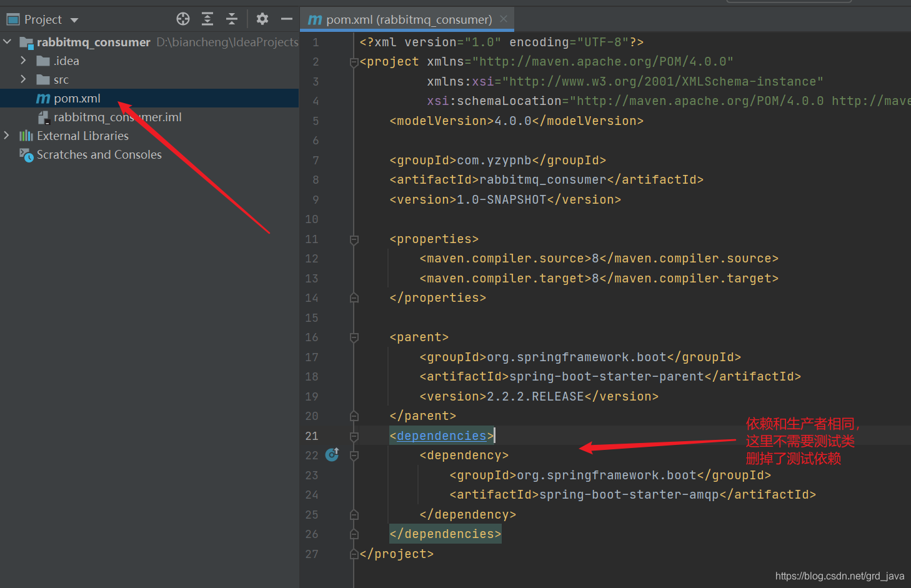The height and width of the screenshot is (588, 911).
Task: Click the closing dependencies tag line 26
Action: point(445,534)
